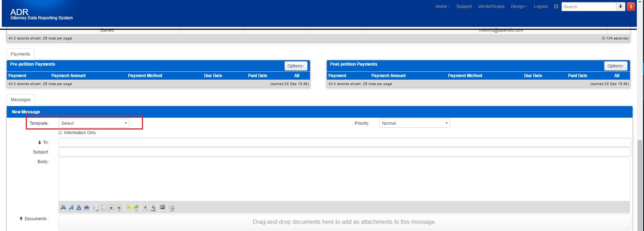Image resolution: width=644 pixels, height=231 pixels.
Task: Click the down arrow beside Search box
Action: [x=621, y=6]
